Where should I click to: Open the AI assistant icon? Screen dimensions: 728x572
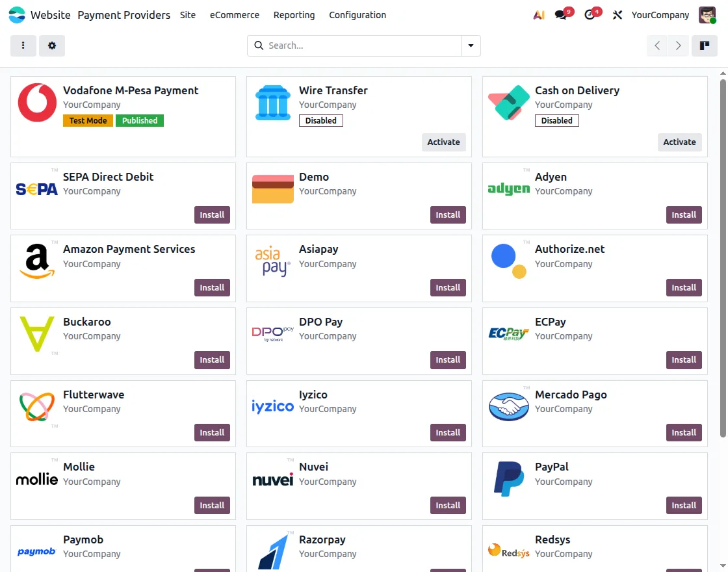(539, 15)
